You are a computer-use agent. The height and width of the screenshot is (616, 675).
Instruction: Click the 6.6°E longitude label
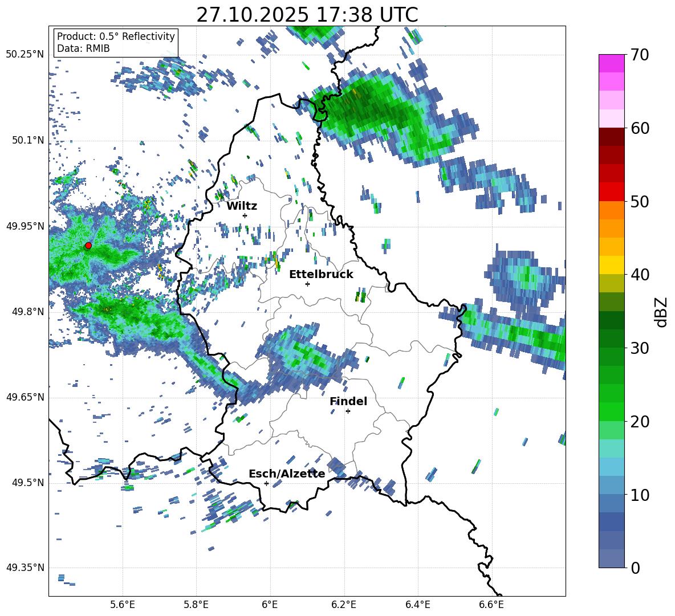491,605
